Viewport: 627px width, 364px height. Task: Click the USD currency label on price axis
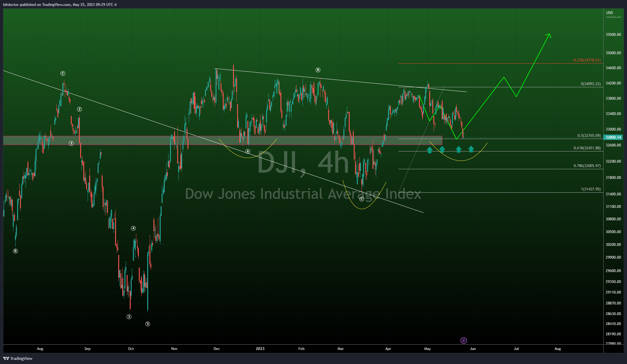(610, 13)
